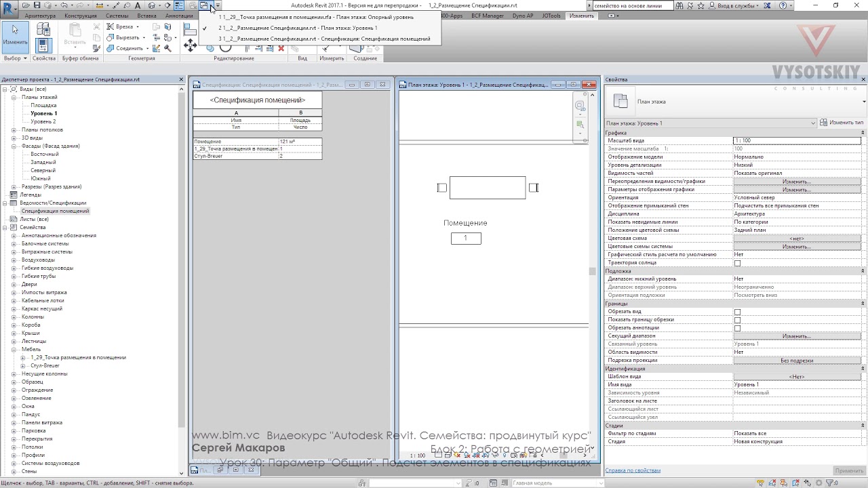The image size is (868, 488).
Task: Open the quick access toolbar customize dropdown arrow
Action: [218, 5]
